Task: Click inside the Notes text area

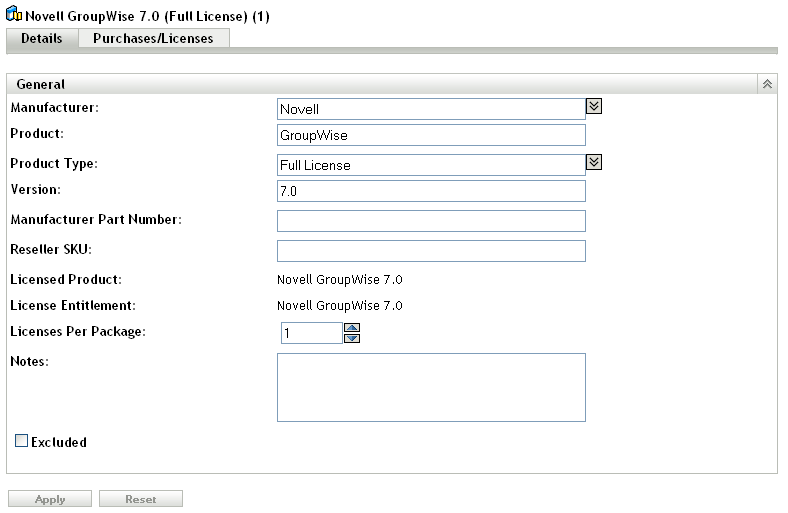Action: point(431,387)
